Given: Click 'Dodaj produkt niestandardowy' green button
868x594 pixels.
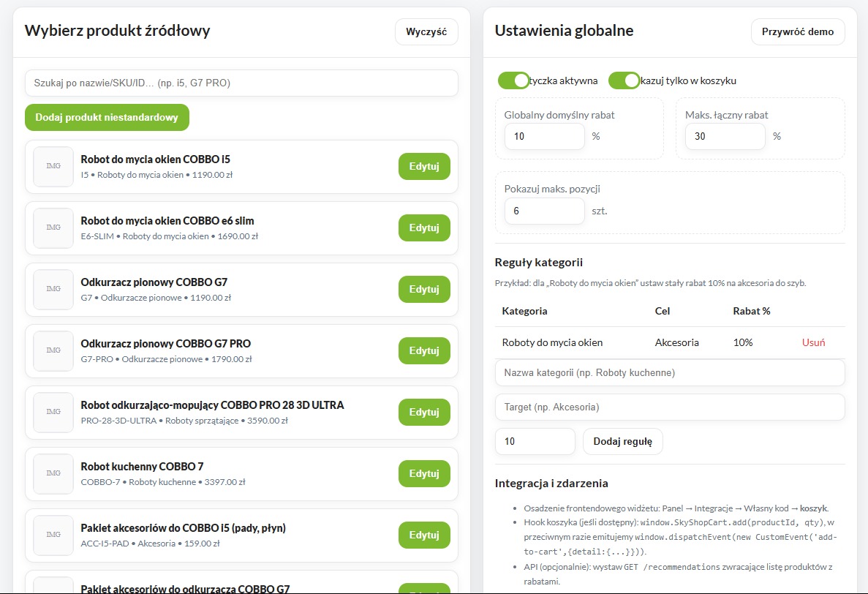Looking at the screenshot, I should [107, 118].
